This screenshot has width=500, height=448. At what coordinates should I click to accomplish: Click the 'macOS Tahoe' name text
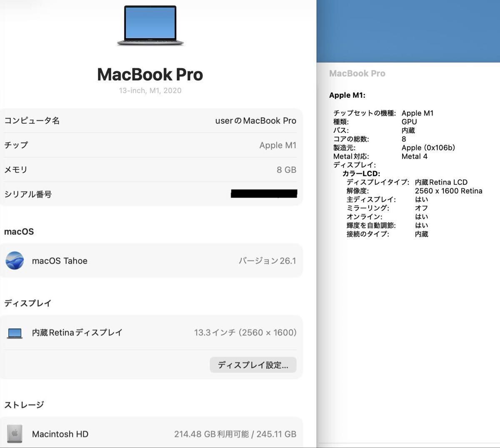(60, 261)
